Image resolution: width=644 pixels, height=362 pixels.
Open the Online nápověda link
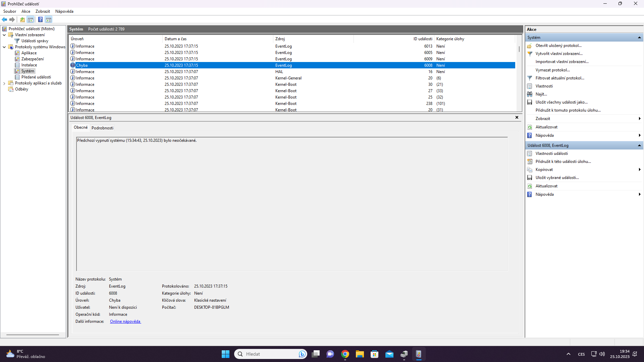(x=125, y=321)
